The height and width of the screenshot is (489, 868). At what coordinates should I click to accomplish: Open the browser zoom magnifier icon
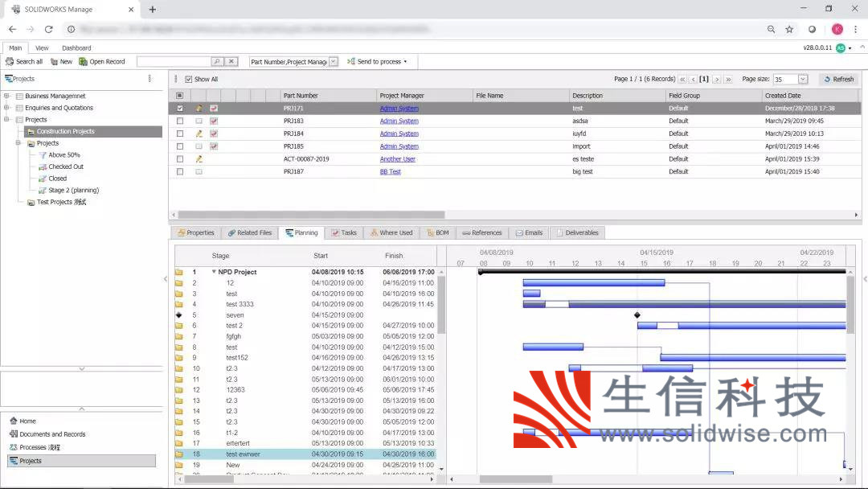point(771,29)
